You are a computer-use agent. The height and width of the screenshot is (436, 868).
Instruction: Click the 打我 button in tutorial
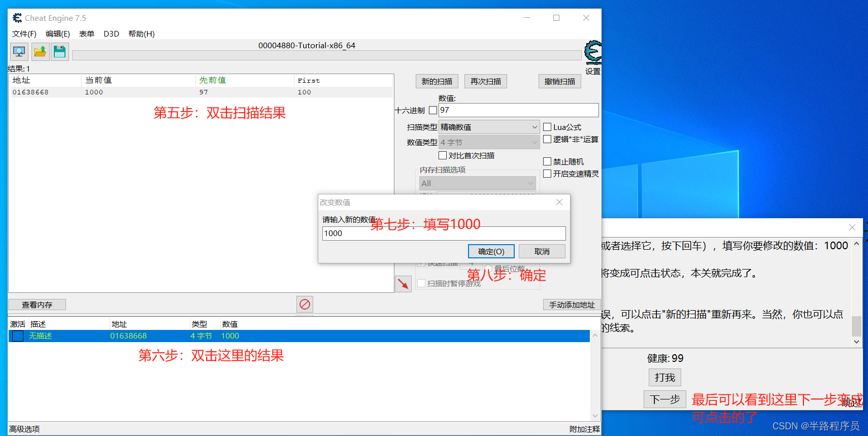(665, 377)
